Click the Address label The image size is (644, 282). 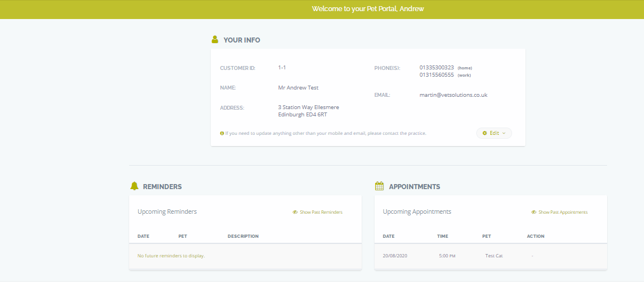pos(232,108)
